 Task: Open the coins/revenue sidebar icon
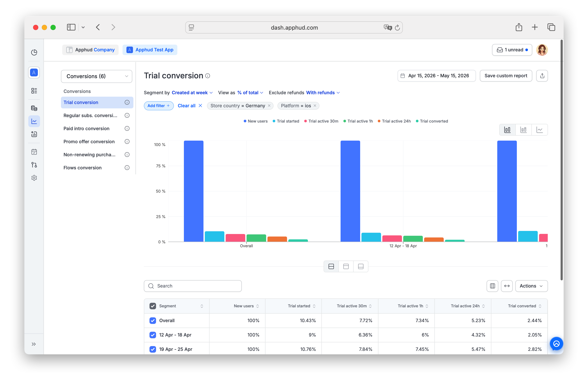(34, 108)
